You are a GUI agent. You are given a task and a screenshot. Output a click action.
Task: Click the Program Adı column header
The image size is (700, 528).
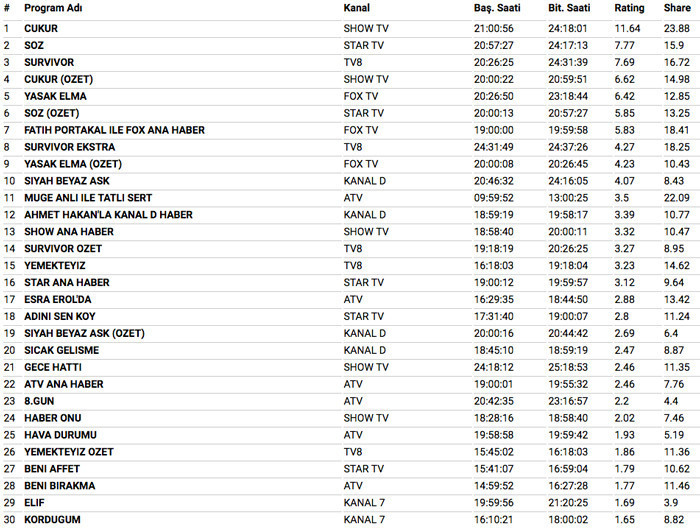tap(52, 8)
